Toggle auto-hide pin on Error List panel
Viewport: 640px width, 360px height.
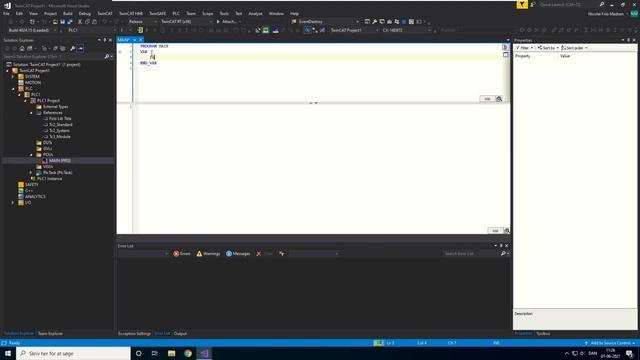[501, 246]
